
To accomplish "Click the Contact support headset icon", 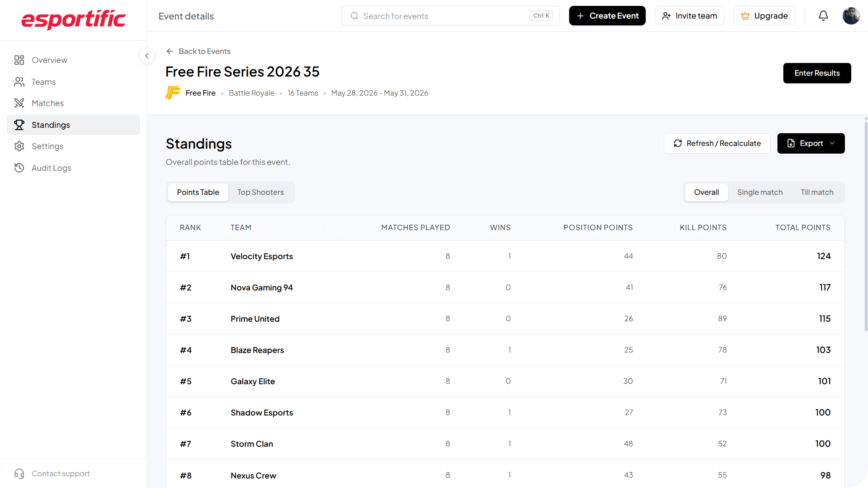I will point(19,474).
